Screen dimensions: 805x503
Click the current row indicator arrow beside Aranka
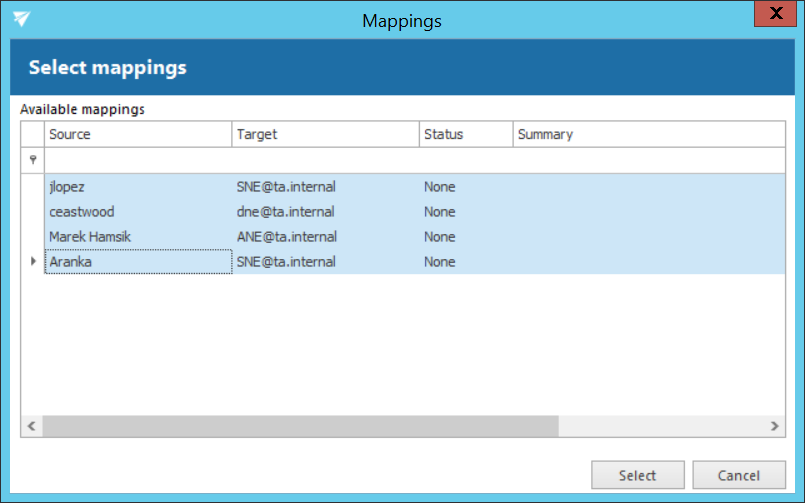[x=33, y=262]
